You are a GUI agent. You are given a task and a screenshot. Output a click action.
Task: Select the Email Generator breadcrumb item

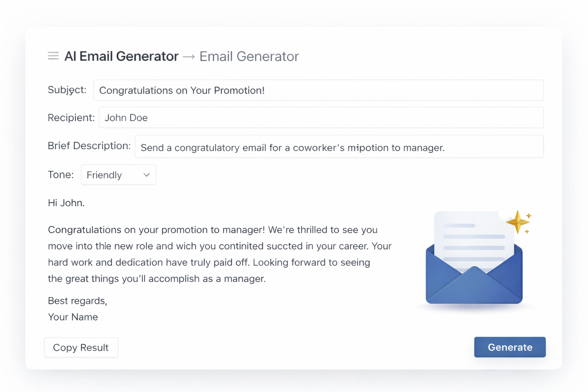click(x=248, y=56)
